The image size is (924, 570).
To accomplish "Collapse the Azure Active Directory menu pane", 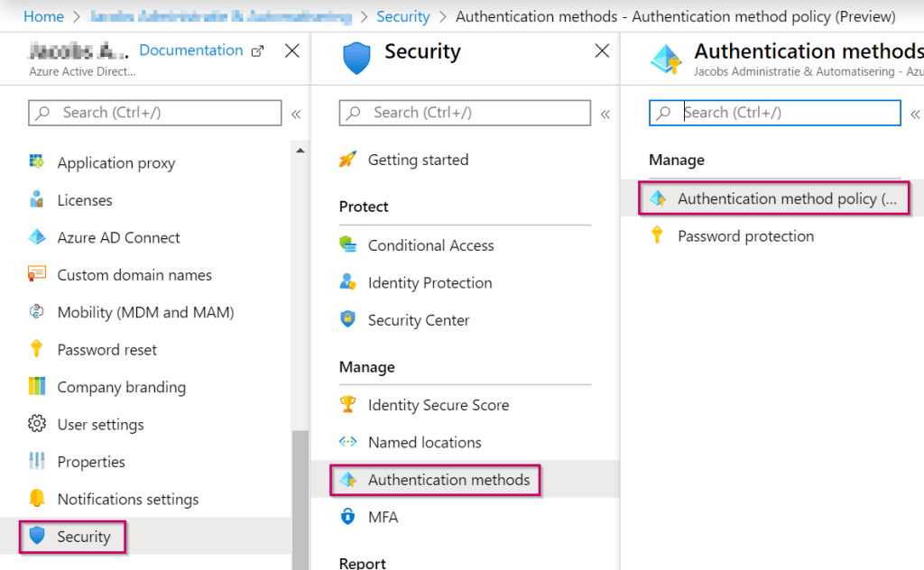I will click(295, 114).
